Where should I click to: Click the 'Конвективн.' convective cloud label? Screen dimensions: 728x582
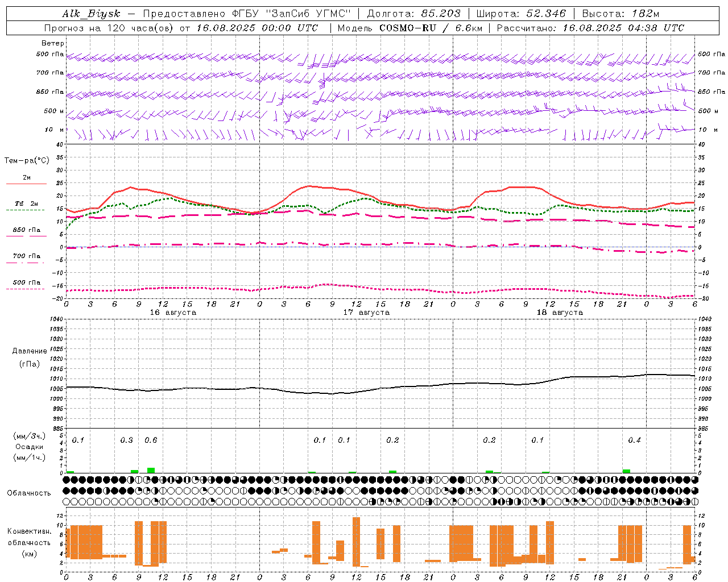coord(30,531)
